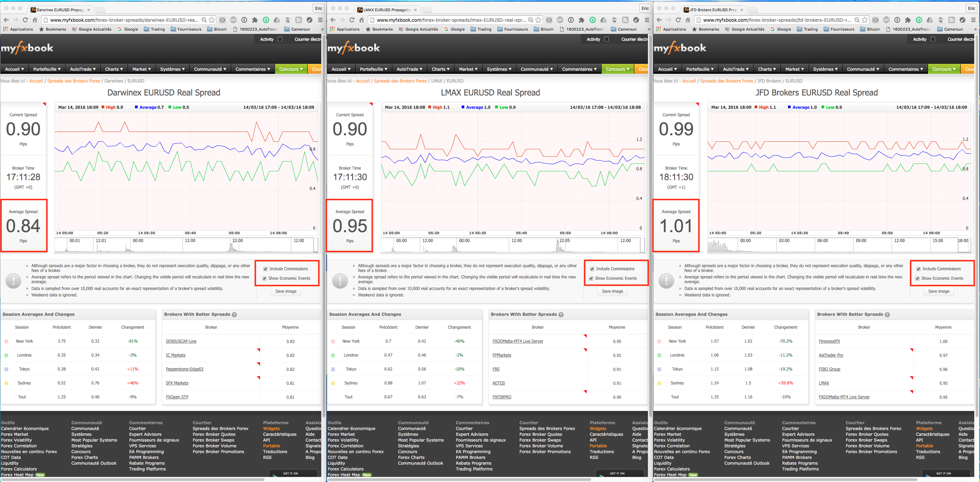Viewport: 980px width, 482px height.
Task: Click Save image button on JFD Brokers page
Action: (939, 291)
